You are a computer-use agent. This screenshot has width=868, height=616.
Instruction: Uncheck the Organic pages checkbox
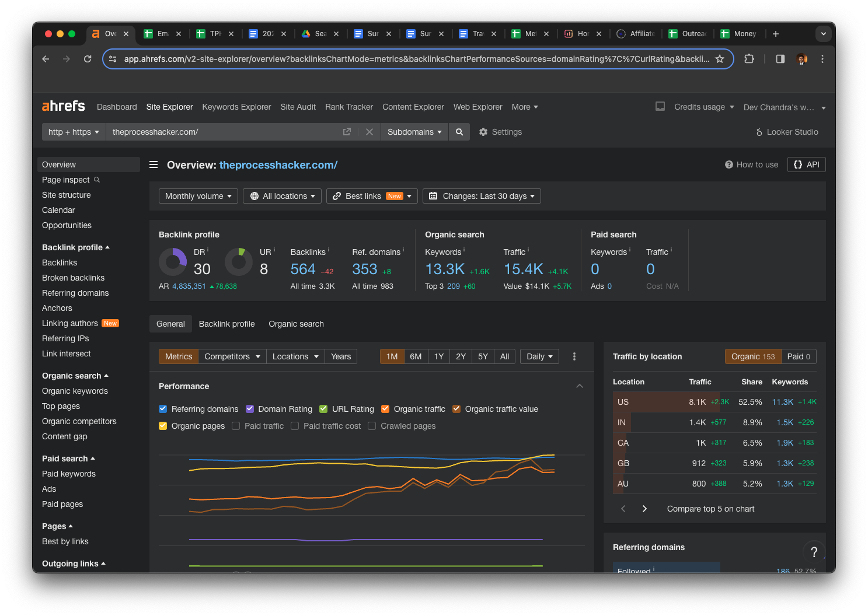(x=163, y=426)
